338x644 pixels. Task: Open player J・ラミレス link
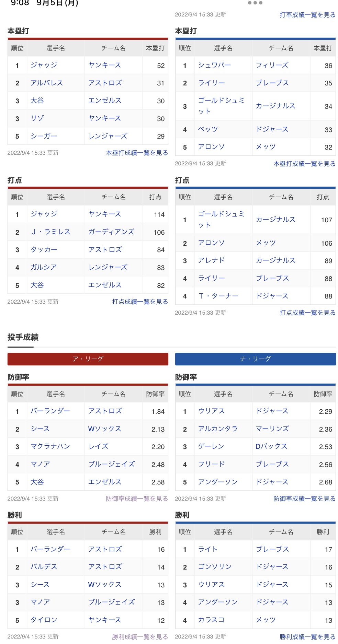coord(50,232)
